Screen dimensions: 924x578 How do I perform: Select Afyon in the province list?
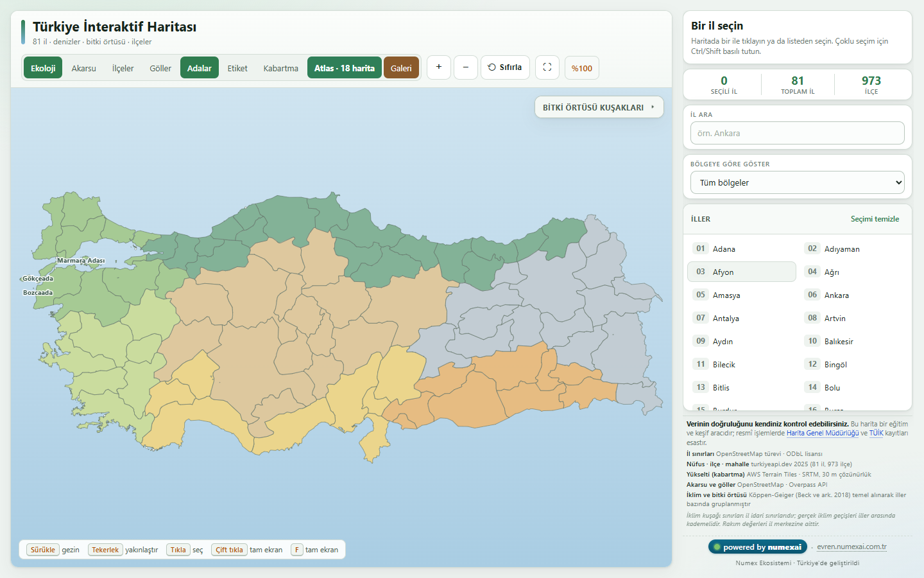coord(742,272)
